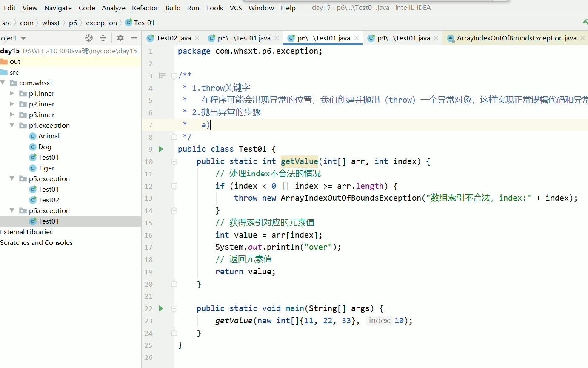The image size is (588, 368).
Task: Click the Test01 breadcrumb
Action: tap(140, 23)
